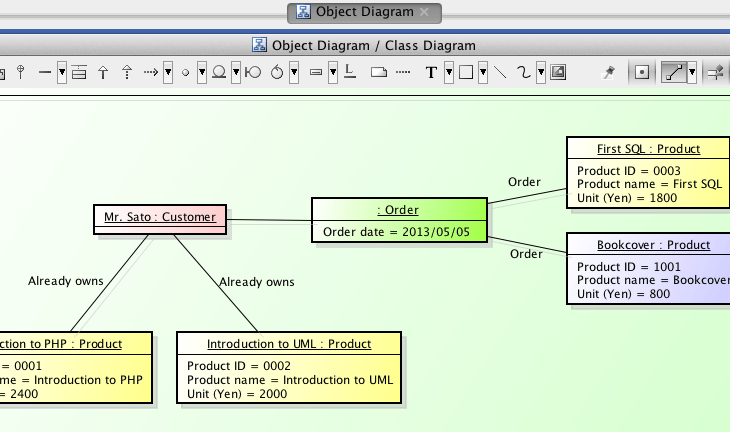Select the Rectangle shape tool
730x432 pixels.
coord(466,72)
